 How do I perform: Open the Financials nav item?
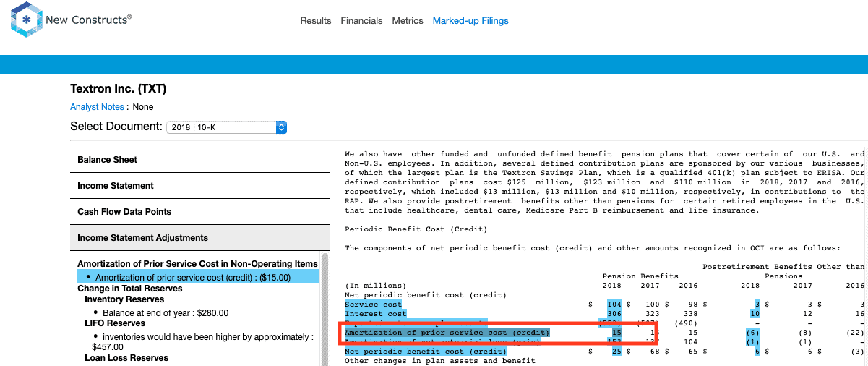click(x=361, y=21)
